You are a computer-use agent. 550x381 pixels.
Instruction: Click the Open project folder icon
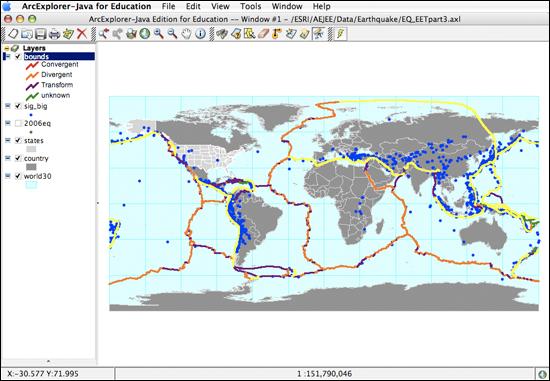pos(27,34)
